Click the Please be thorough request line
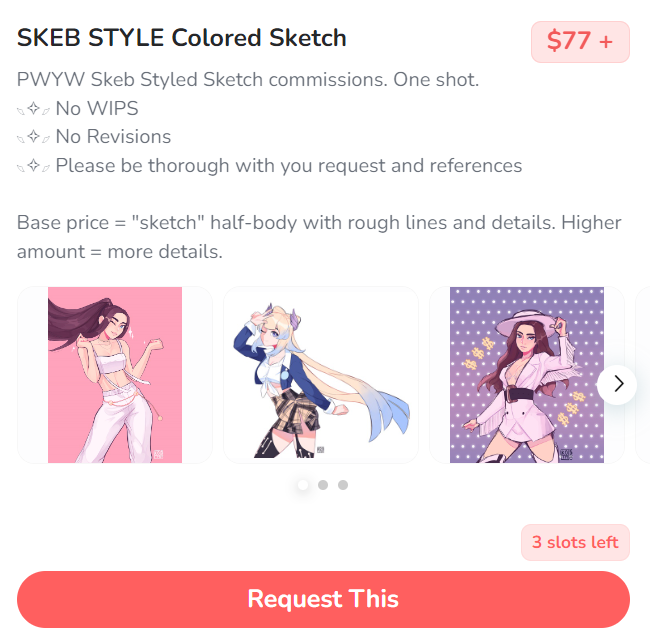 [289, 166]
